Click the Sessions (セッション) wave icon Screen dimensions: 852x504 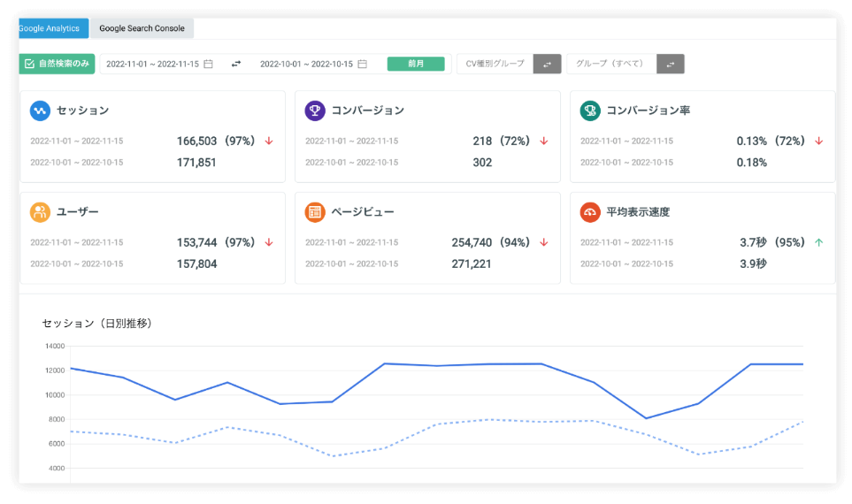tap(40, 111)
